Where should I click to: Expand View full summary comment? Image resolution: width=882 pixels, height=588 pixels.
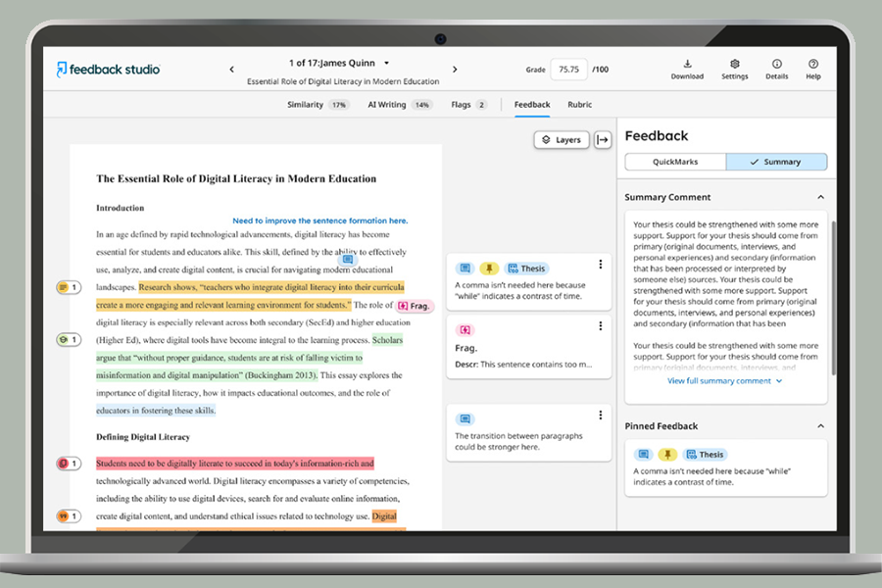(724, 381)
